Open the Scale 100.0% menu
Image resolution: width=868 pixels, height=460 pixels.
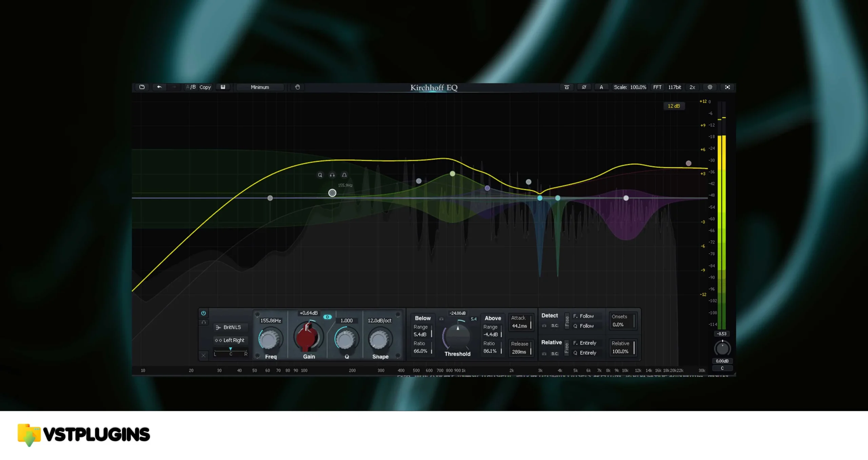point(630,87)
